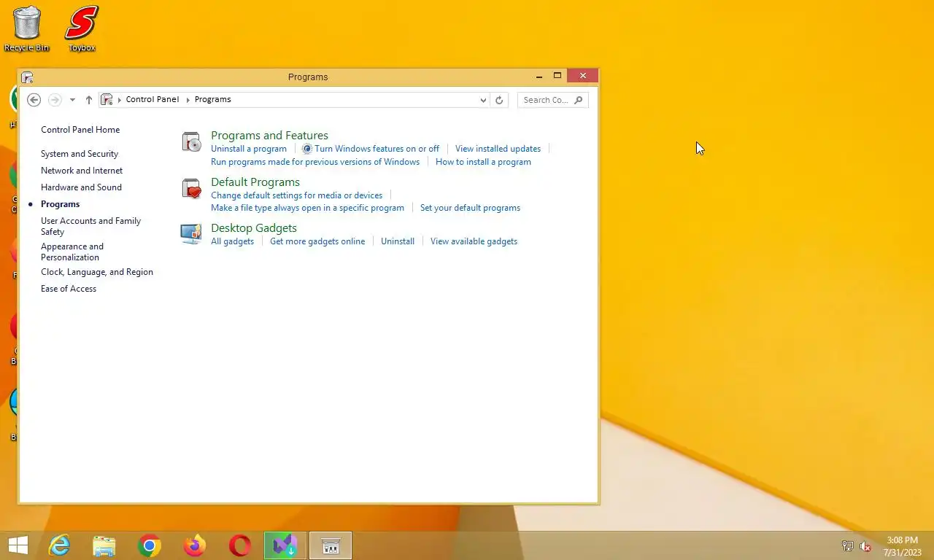934x560 pixels.
Task: Refresh the Programs address bar
Action: coord(499,100)
